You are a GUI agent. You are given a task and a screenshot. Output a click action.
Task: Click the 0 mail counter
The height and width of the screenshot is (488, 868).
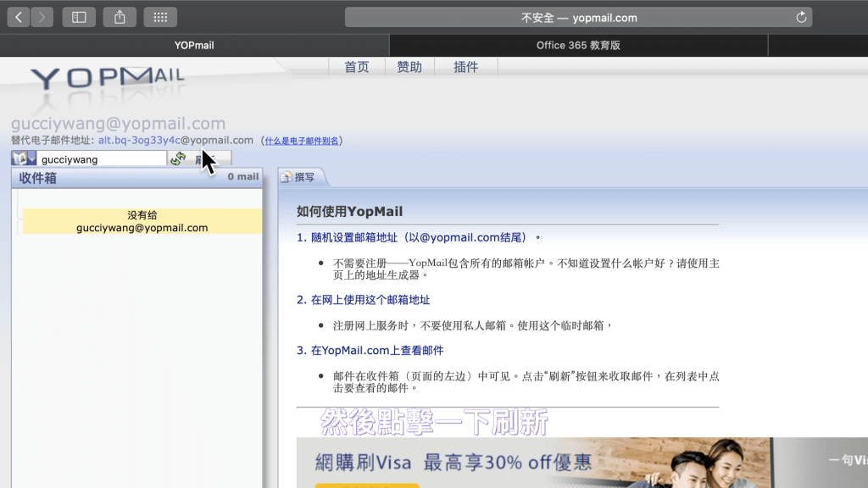(243, 176)
